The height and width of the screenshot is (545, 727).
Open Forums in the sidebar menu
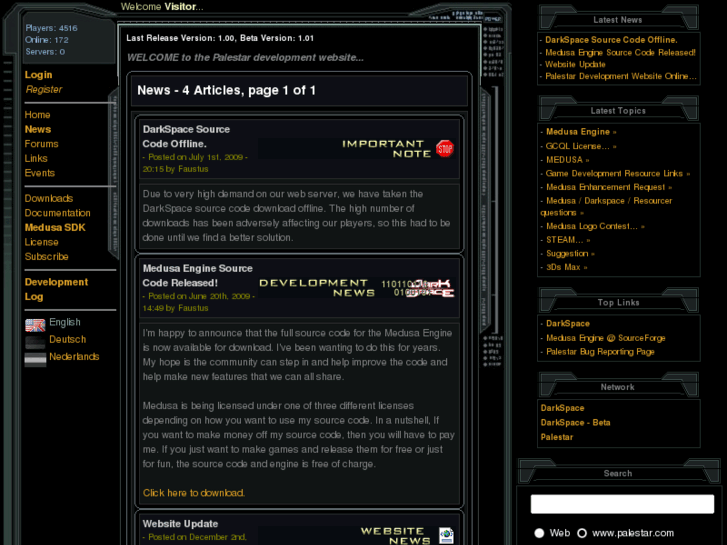coord(42,144)
